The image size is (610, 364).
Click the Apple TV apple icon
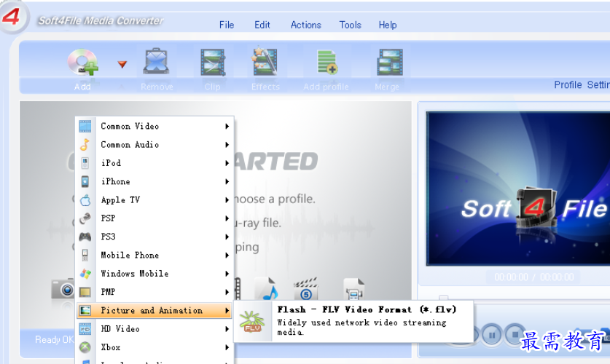coord(85,199)
